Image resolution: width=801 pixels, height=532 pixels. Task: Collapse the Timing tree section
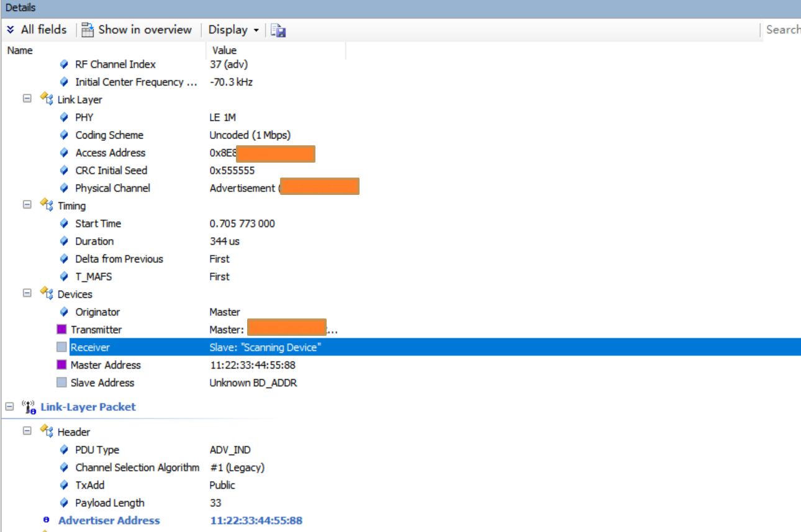tap(27, 205)
